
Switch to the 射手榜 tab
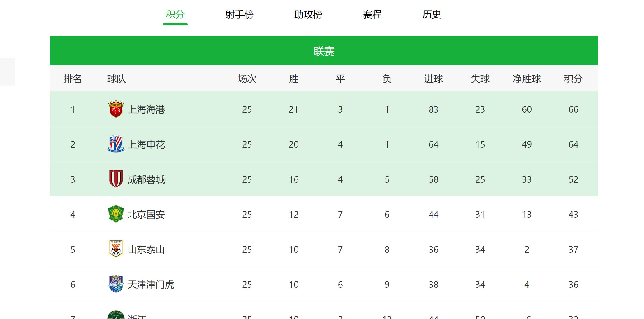tap(239, 14)
